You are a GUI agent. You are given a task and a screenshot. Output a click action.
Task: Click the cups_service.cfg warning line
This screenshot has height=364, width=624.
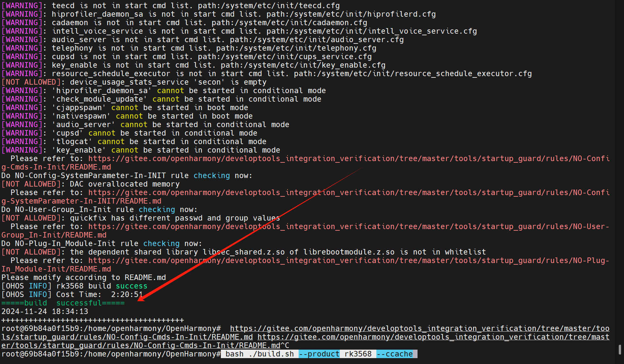pyautogui.click(x=187, y=57)
